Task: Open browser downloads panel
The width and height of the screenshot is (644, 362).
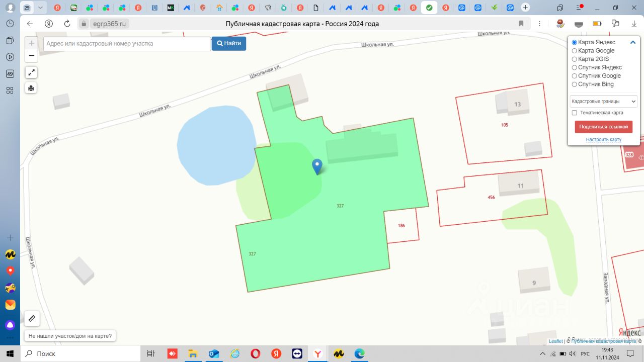Action: [x=634, y=24]
